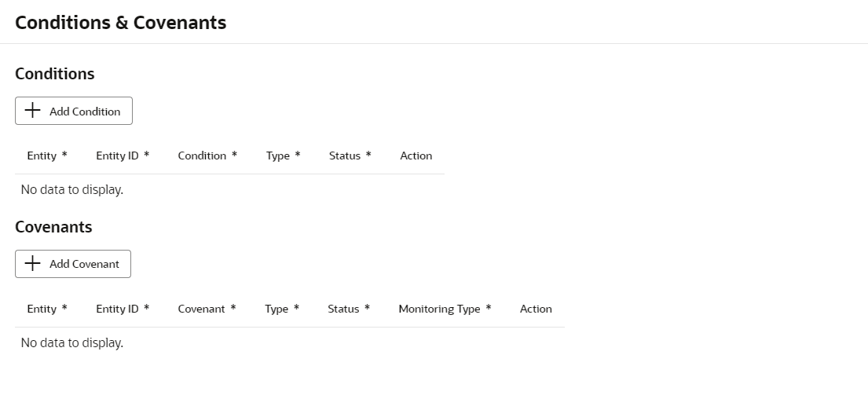Click the Conditions & Covenants page title
Screen dimensions: 868x399
coord(120,23)
